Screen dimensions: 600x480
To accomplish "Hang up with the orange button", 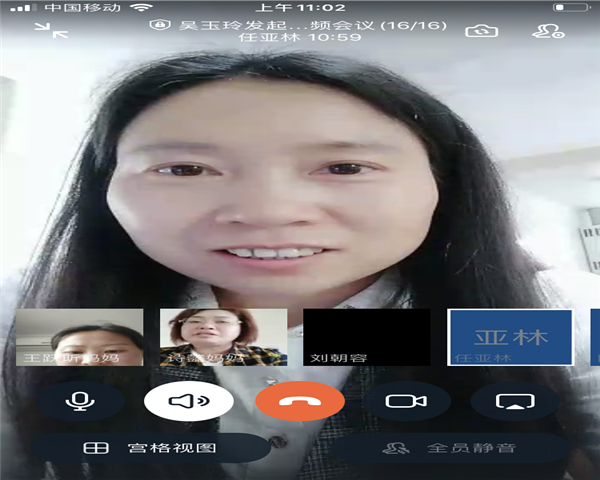I will (300, 401).
